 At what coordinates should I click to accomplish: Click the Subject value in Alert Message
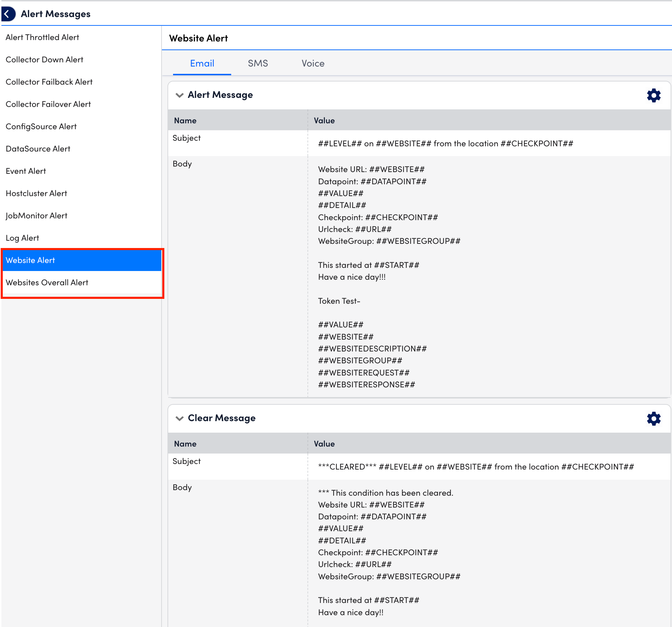pos(446,144)
